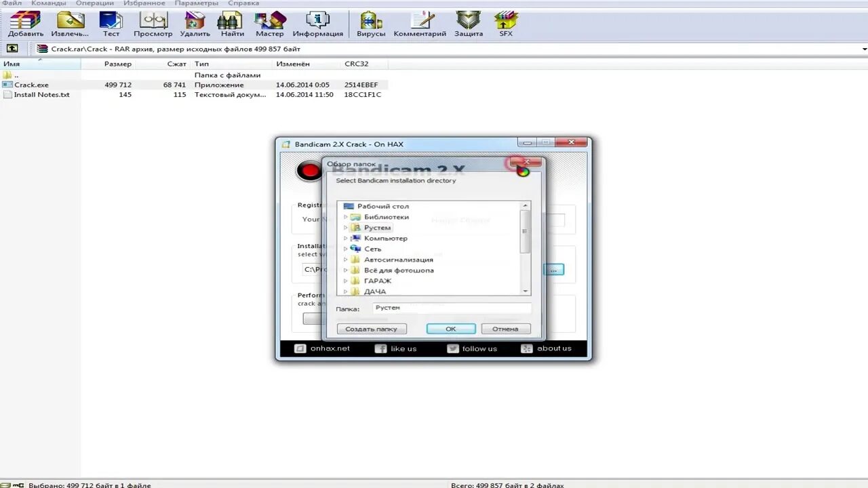Viewport: 868px width, 488px height.
Task: Click the date 14.06.2014 11:50
Action: (x=304, y=94)
